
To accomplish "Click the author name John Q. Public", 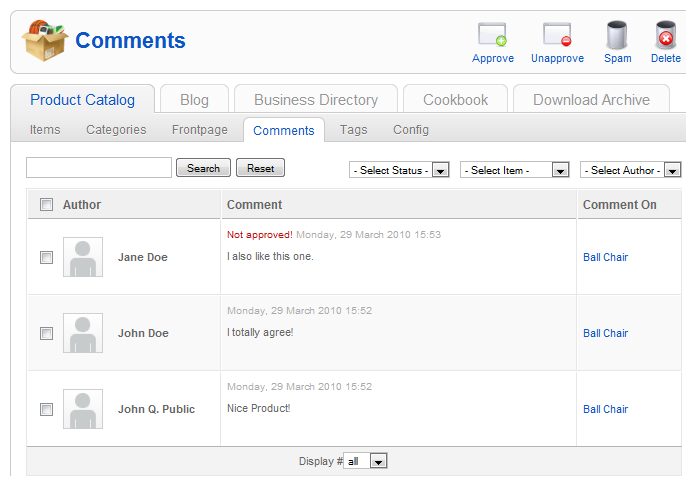I will click(x=156, y=409).
